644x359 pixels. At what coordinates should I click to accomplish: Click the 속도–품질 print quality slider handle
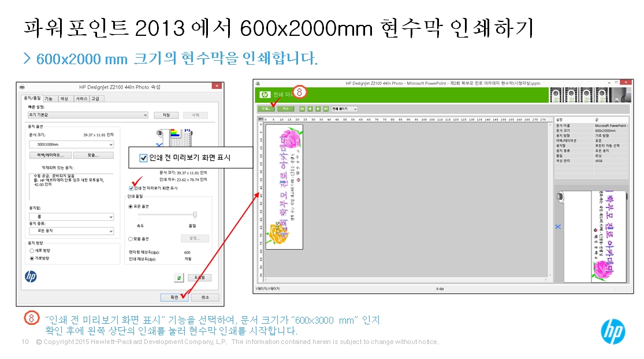coord(195,214)
